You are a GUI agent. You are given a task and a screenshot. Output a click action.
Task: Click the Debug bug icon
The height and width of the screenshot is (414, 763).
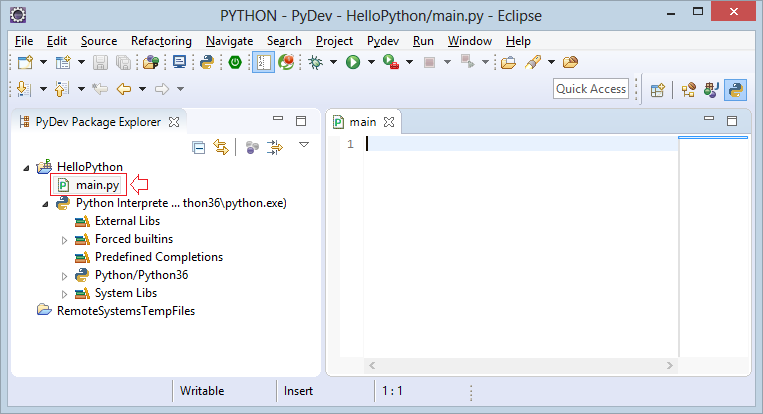[316, 62]
